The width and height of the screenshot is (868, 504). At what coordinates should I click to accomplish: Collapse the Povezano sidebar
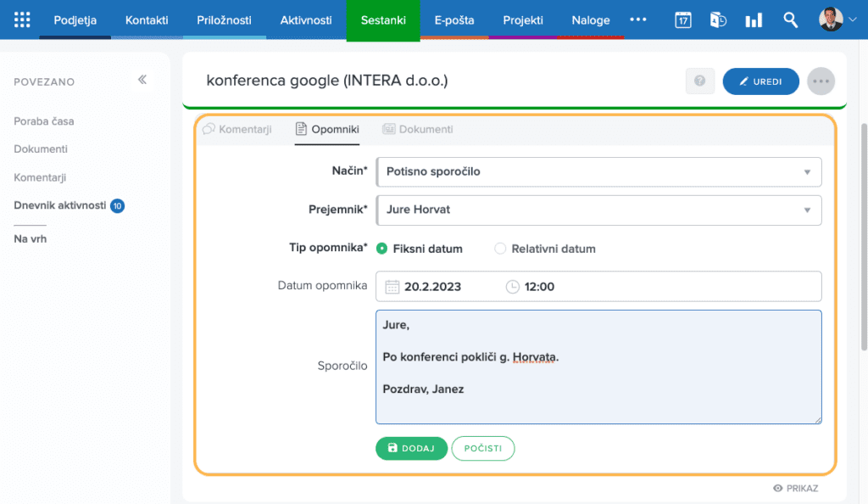pyautogui.click(x=142, y=80)
